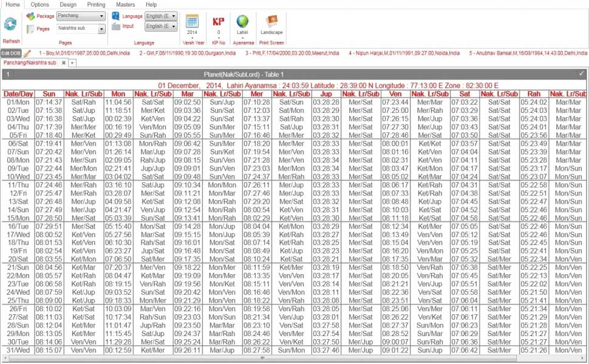Click Sat value 07:06:42 for 31/Wed
This screenshot has width=589, height=364.
pyautogui.click(x=465, y=350)
